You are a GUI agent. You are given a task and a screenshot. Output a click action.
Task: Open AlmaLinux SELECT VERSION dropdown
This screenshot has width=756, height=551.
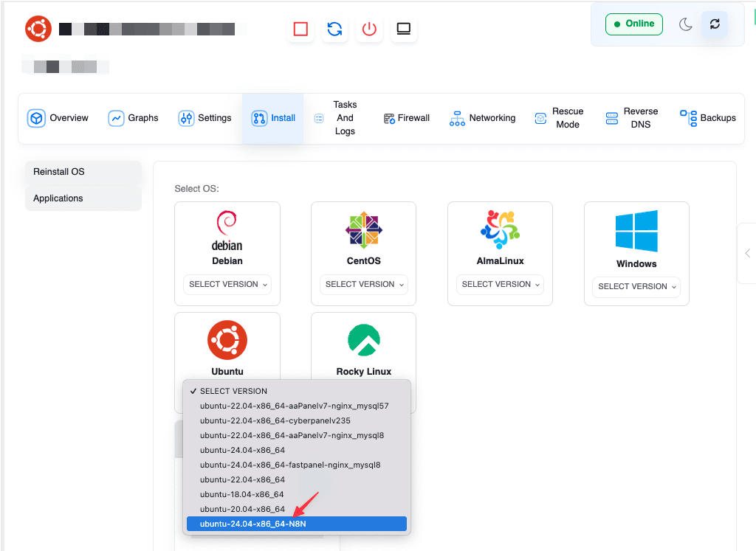coord(500,284)
